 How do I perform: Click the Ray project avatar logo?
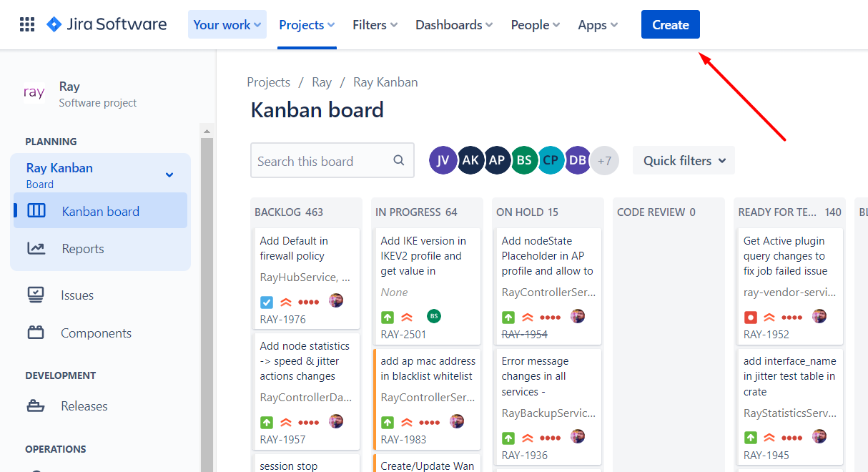(x=34, y=93)
